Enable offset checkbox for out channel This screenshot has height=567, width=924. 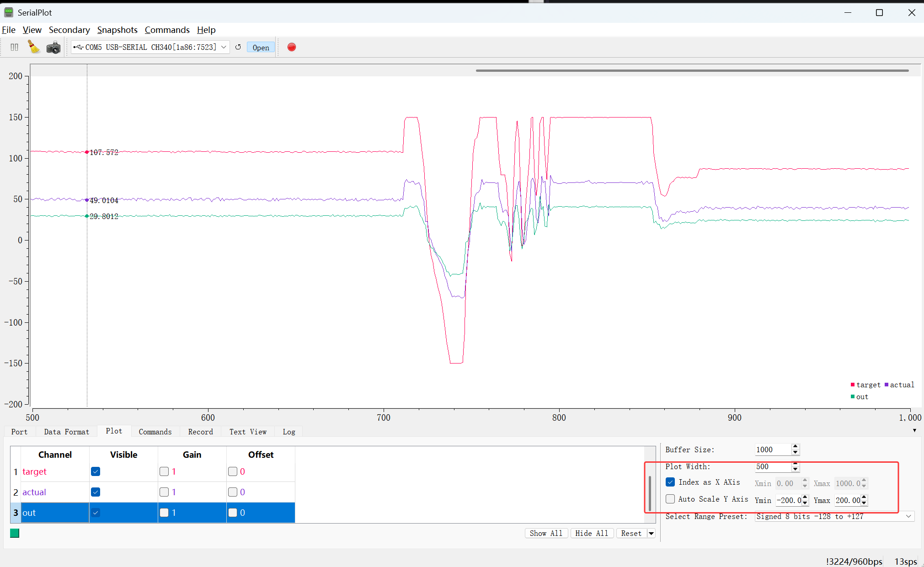click(x=233, y=513)
